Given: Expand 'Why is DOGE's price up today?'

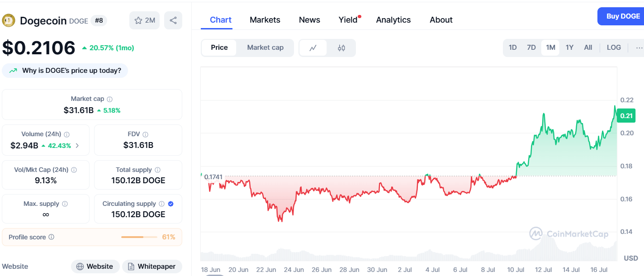Looking at the screenshot, I should [65, 71].
